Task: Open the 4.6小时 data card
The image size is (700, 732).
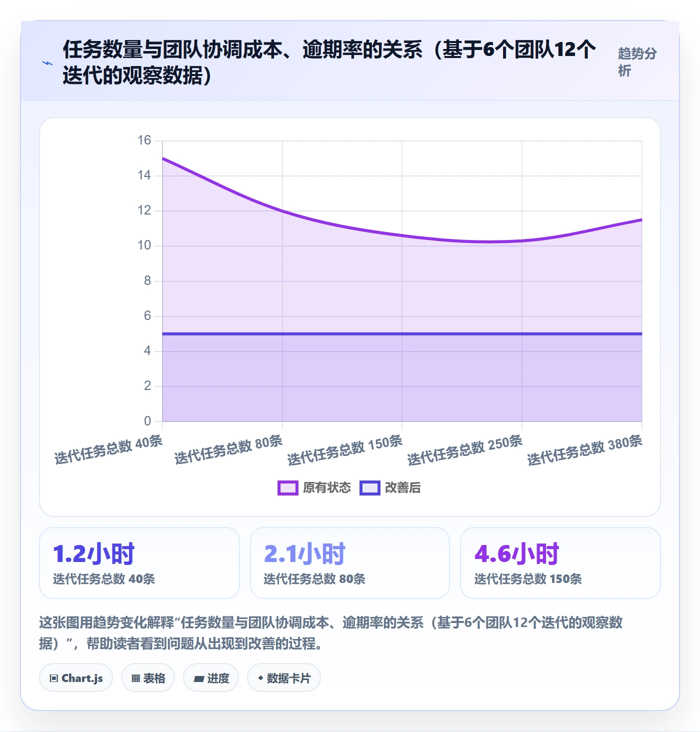Action: [x=560, y=563]
